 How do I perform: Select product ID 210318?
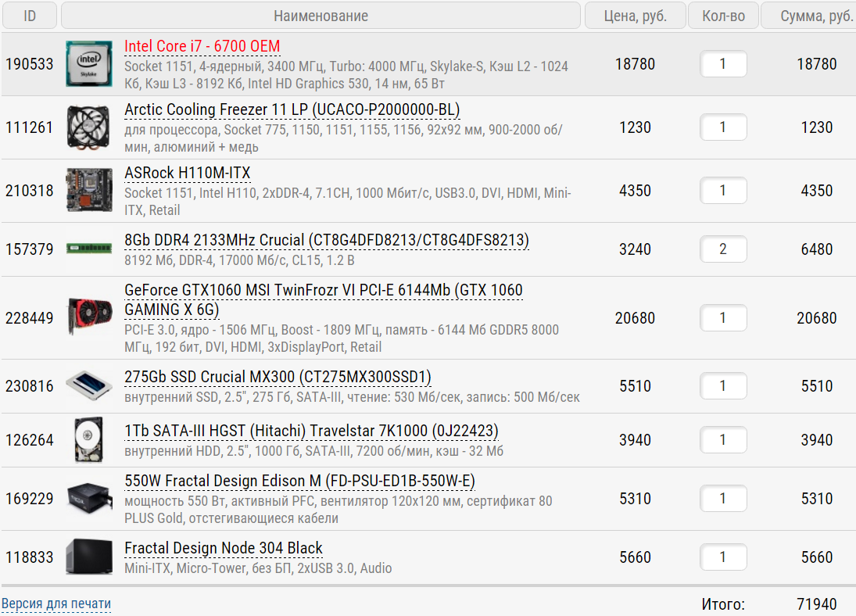[x=30, y=191]
